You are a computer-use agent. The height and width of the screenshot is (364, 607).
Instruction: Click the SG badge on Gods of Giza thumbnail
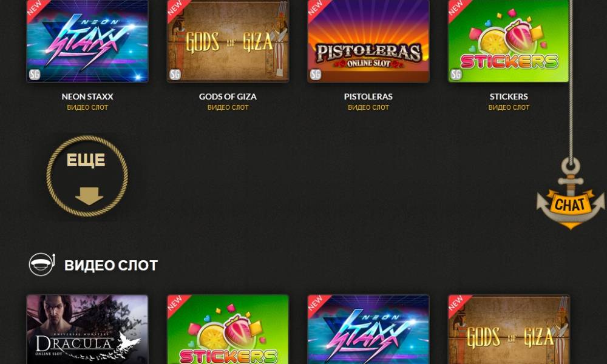[175, 74]
